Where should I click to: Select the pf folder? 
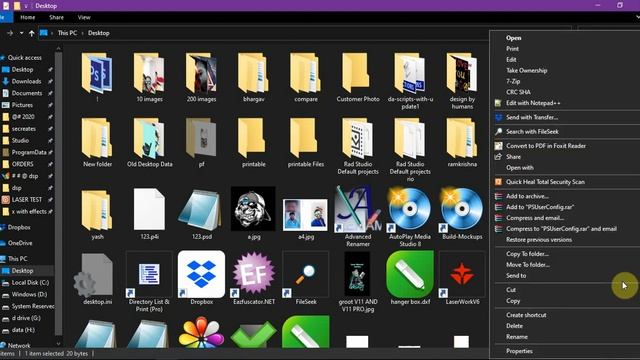[x=202, y=142]
